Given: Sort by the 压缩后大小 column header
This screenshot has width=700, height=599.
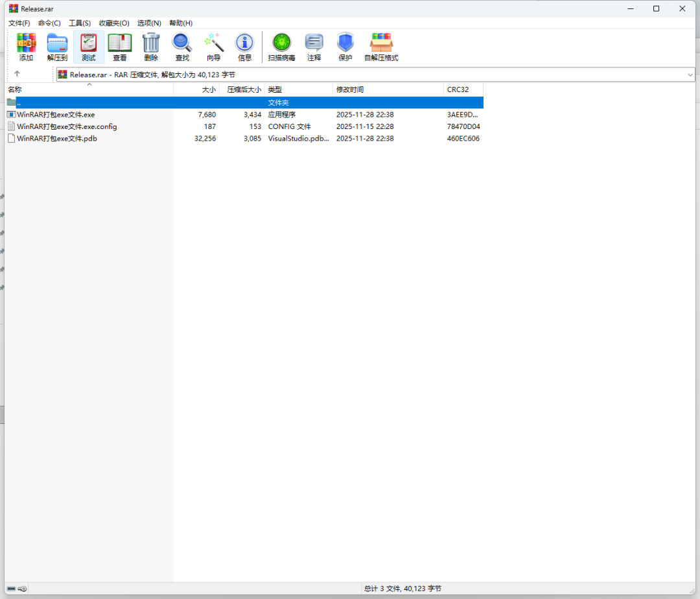Looking at the screenshot, I should point(242,89).
